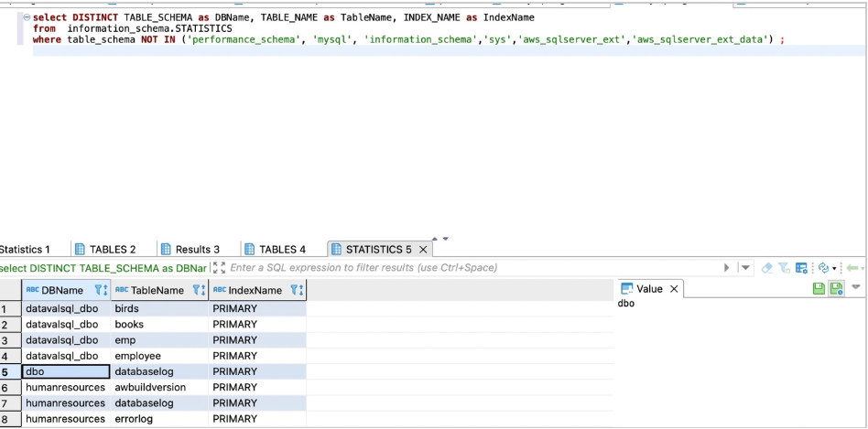Click the save filter settings icon
The height and width of the screenshot is (429, 868).
coord(784,268)
